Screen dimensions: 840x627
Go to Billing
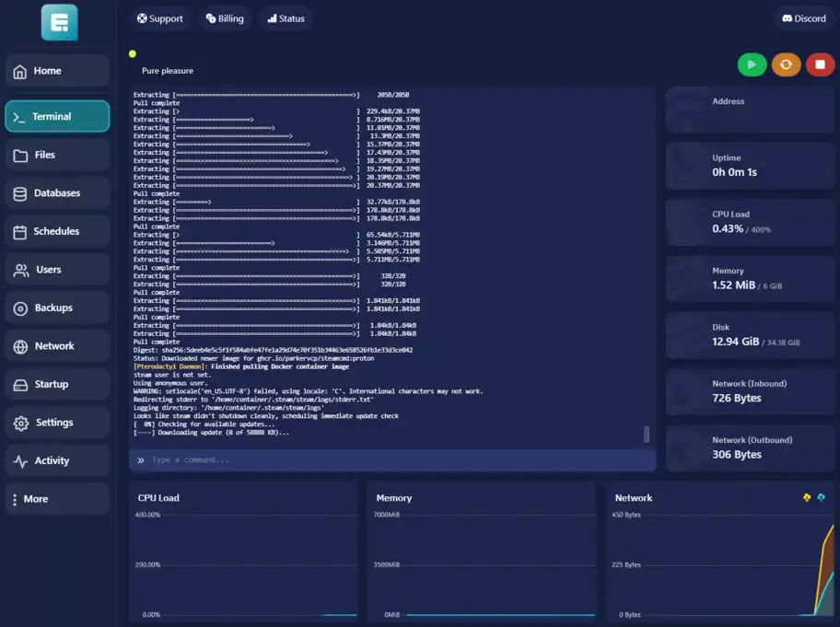225,18
